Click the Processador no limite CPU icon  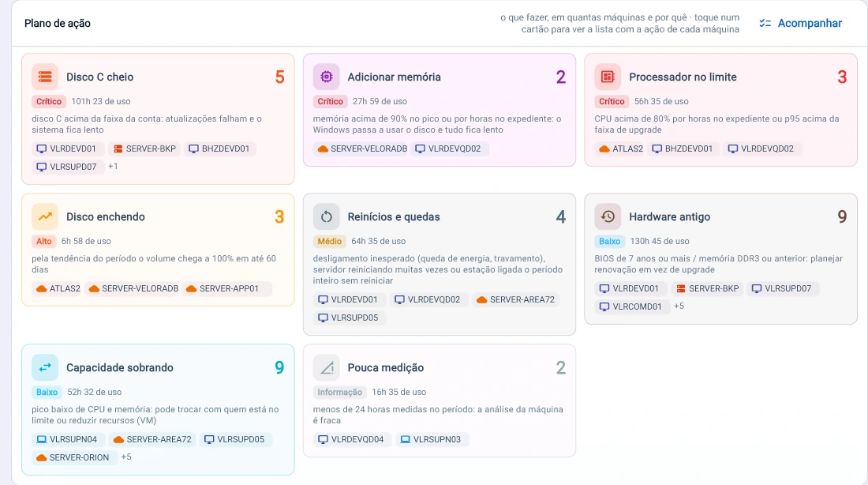coord(608,77)
